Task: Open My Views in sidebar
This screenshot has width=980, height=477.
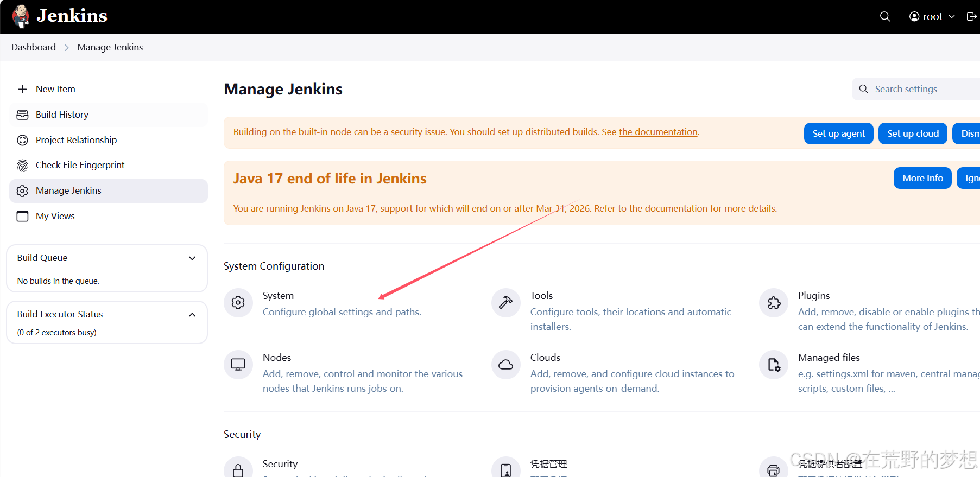Action: tap(109, 216)
